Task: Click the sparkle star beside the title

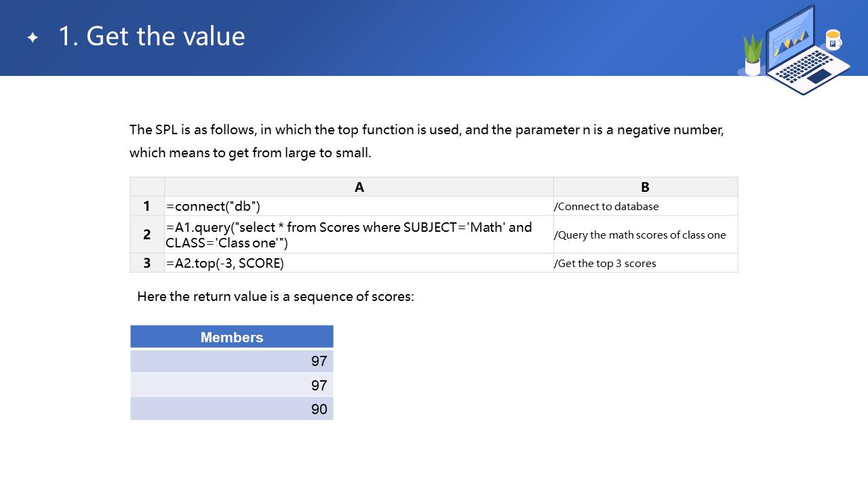Action: point(33,38)
